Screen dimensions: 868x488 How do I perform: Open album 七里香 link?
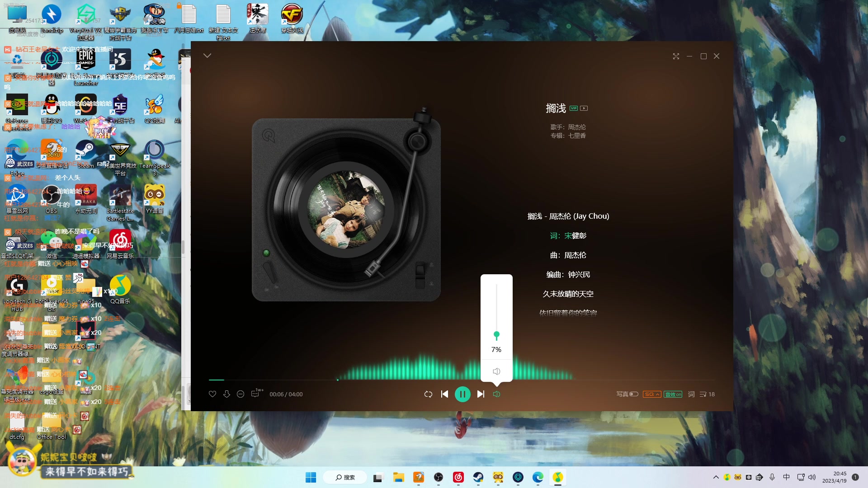coord(577,136)
